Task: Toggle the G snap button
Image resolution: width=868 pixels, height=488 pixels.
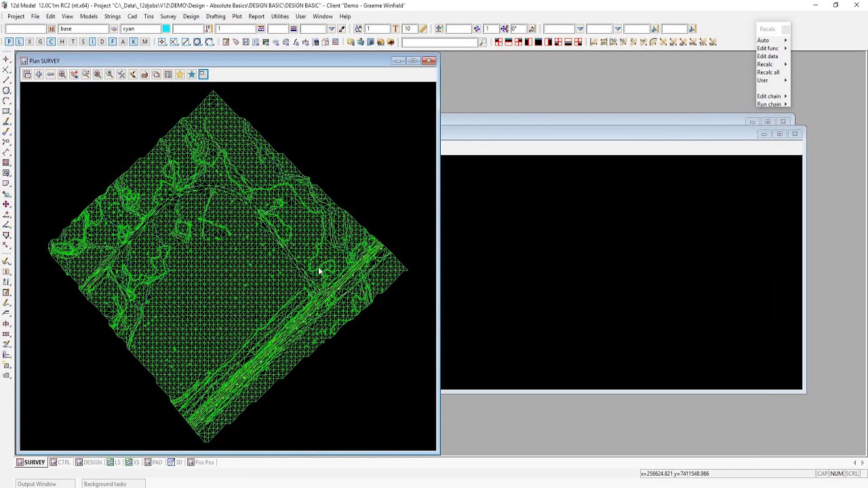Action: (40, 42)
